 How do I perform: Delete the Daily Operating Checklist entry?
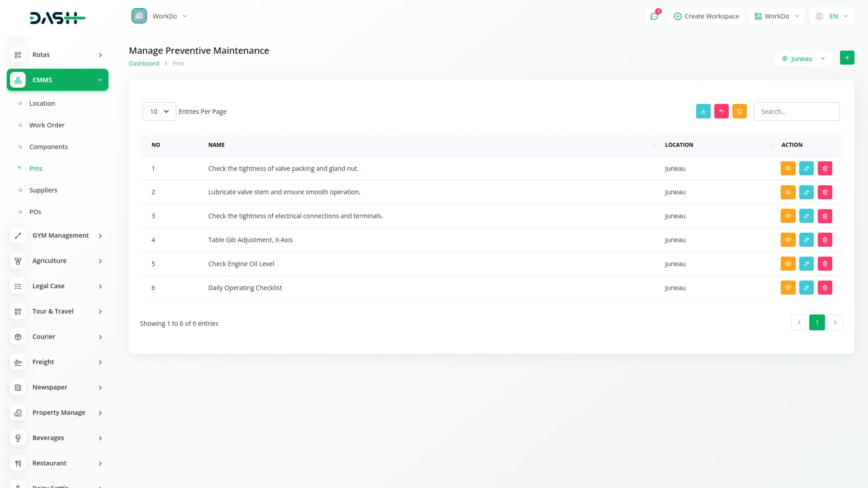(x=825, y=288)
